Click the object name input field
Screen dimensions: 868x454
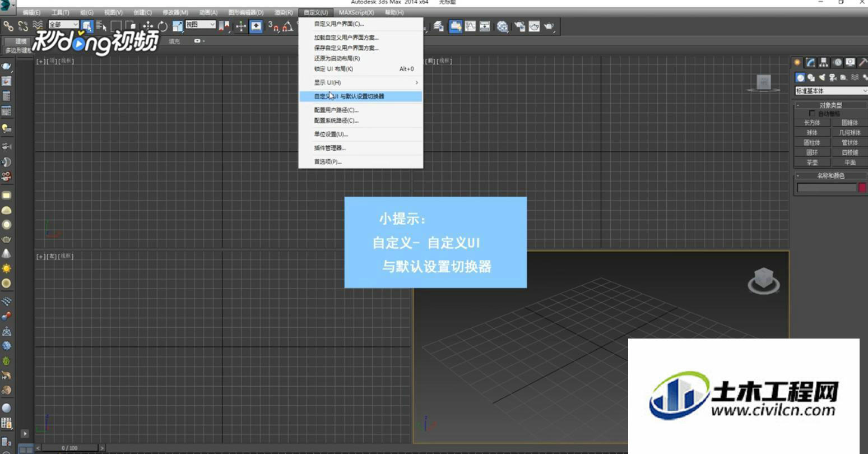[827, 188]
